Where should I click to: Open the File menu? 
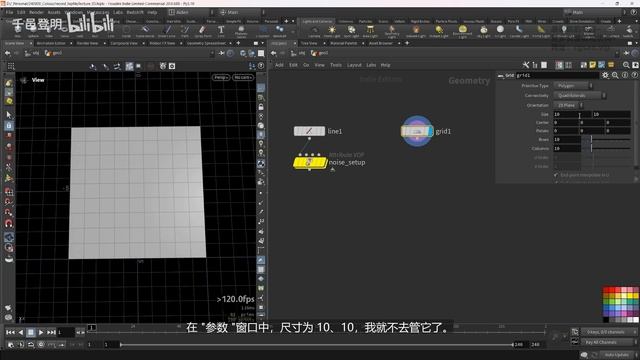[x=9, y=12]
